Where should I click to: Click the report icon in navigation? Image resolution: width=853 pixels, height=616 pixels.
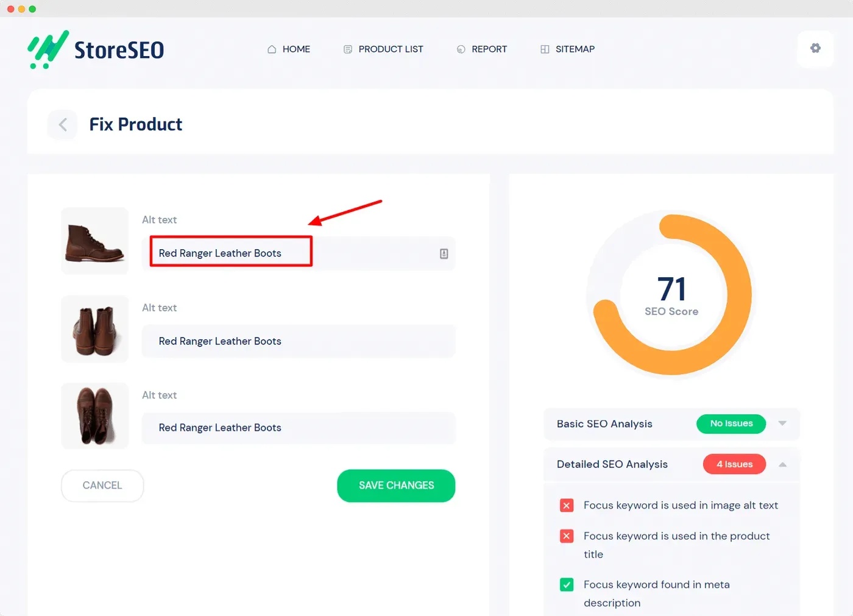pyautogui.click(x=461, y=49)
